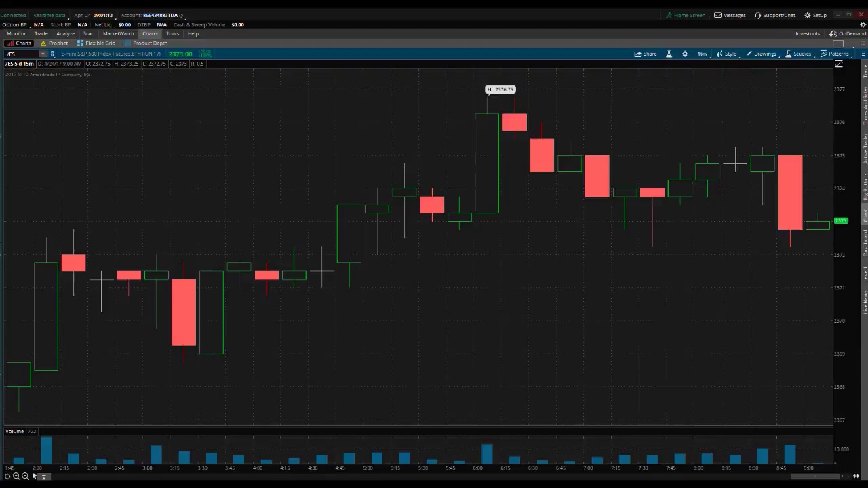The height and width of the screenshot is (488, 868).
Task: Click the chart toolbar list menu icon
Action: [x=862, y=54]
